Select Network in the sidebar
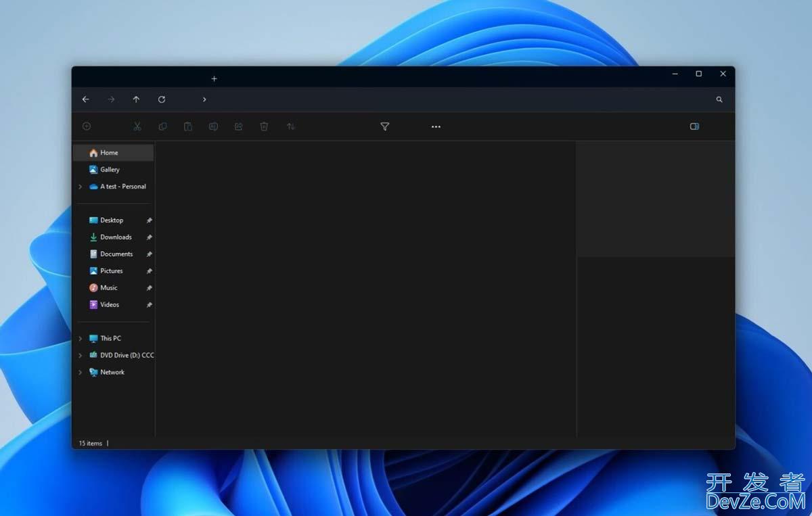Screen dimensions: 812x516 click(107, 372)
